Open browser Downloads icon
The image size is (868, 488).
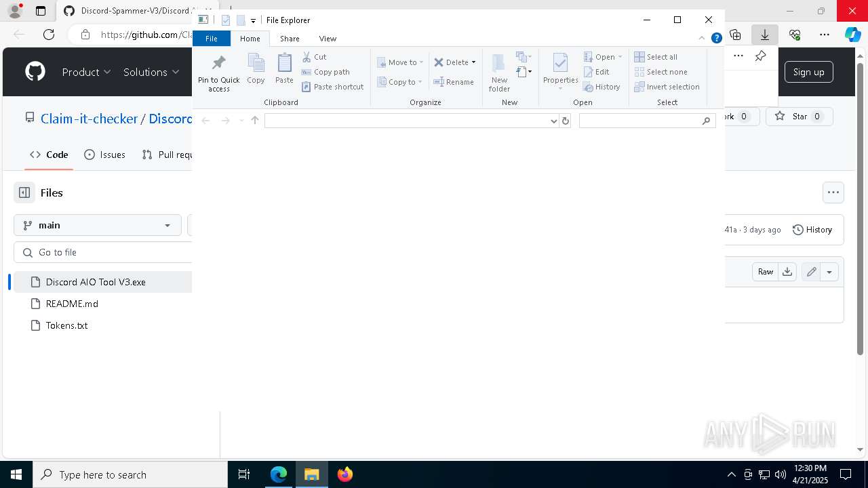click(x=764, y=35)
